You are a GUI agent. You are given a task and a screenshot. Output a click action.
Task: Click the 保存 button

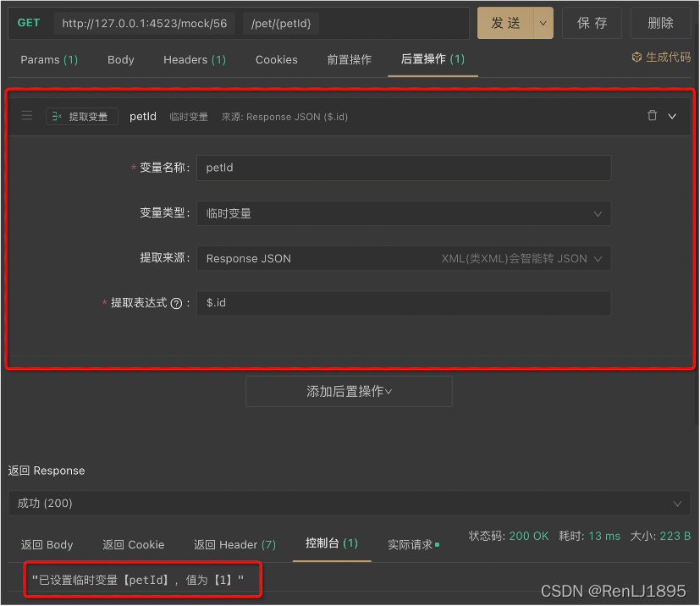pos(592,23)
